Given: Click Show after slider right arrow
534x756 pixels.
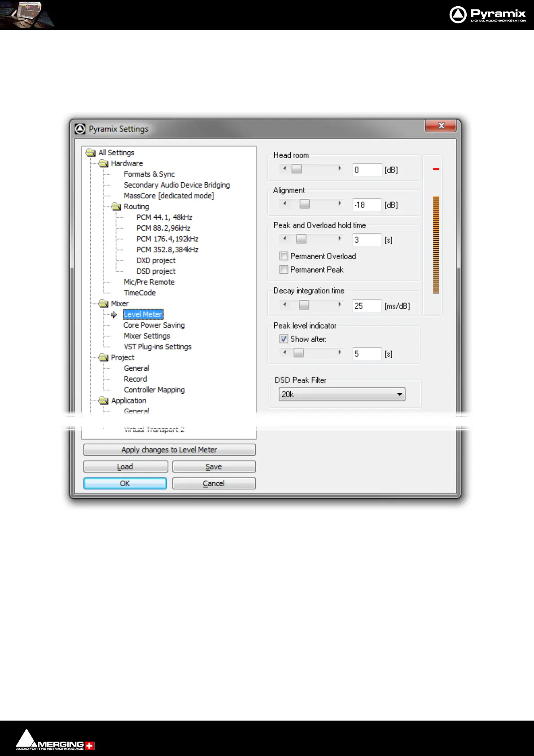Looking at the screenshot, I should pyautogui.click(x=340, y=352).
